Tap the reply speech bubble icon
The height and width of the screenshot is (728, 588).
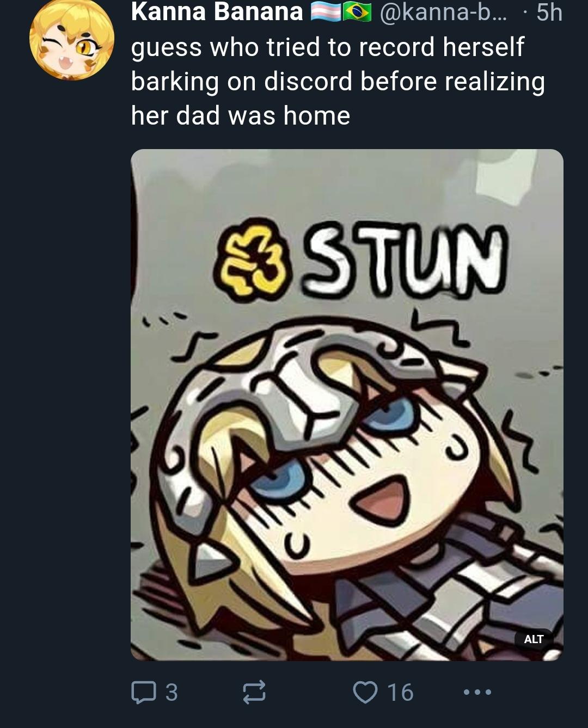pyautogui.click(x=144, y=692)
